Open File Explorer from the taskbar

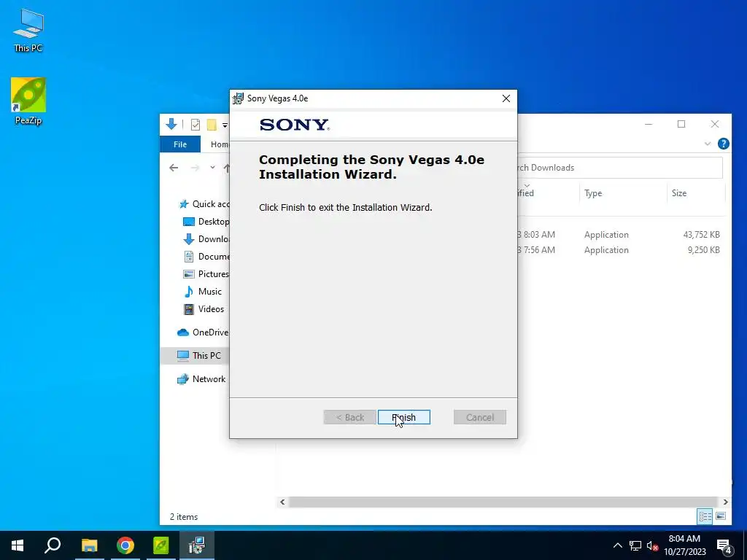tap(89, 545)
